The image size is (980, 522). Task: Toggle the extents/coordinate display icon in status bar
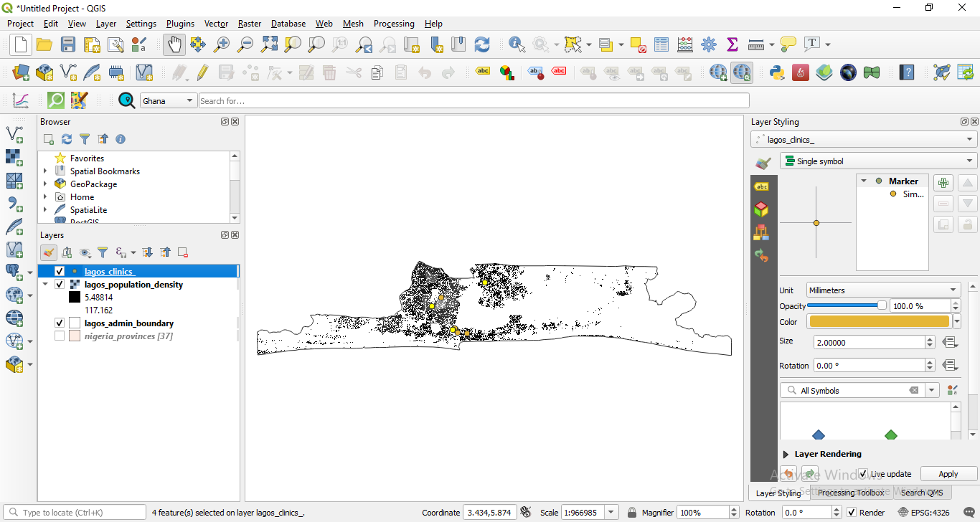526,513
